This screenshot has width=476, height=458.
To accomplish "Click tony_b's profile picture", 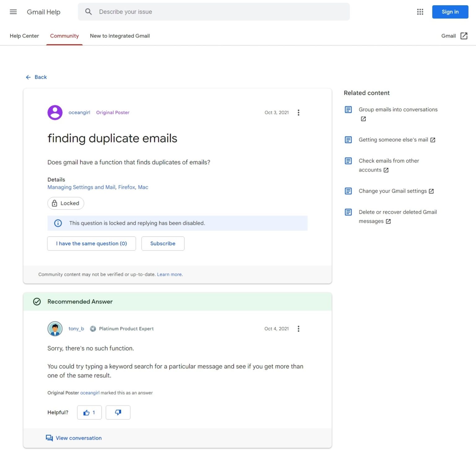I will 55,329.
